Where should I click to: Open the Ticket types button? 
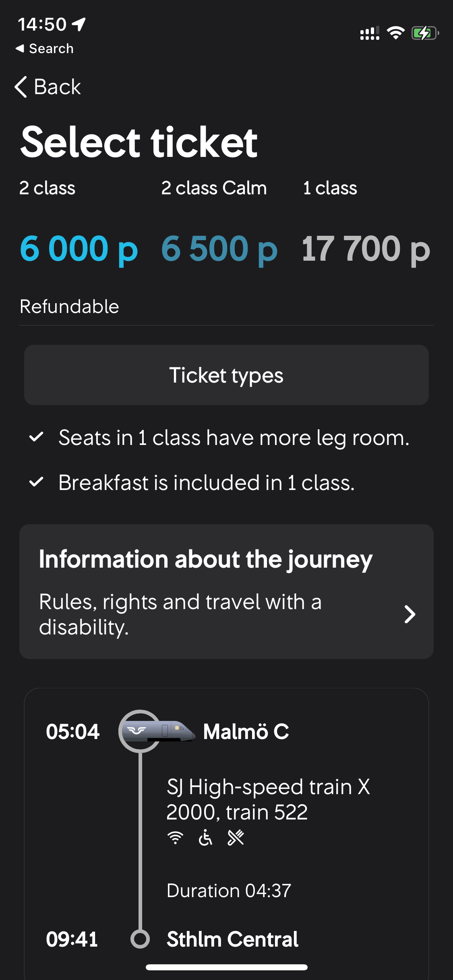tap(226, 375)
